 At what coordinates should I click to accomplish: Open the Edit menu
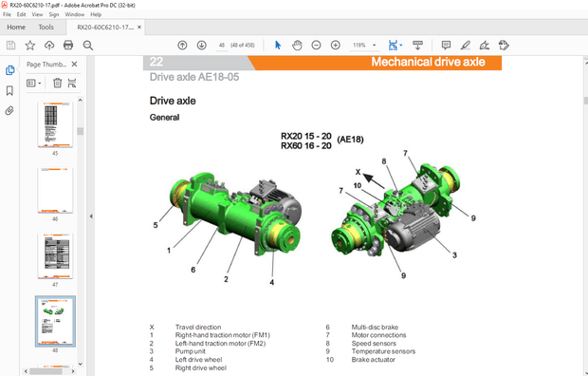(x=22, y=14)
